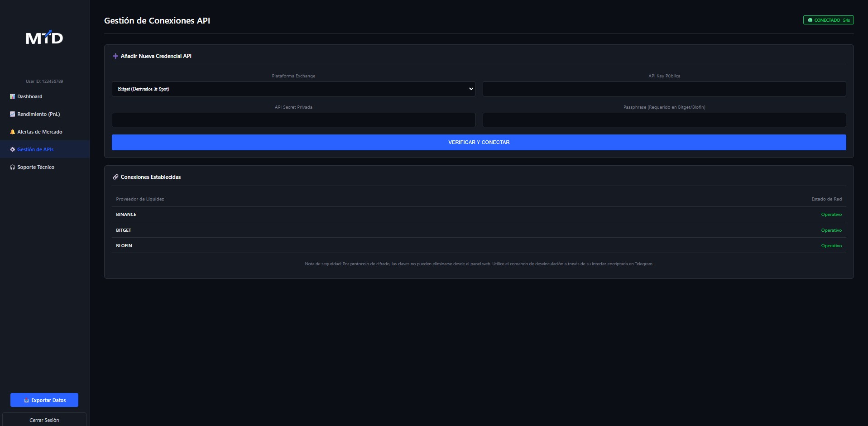The width and height of the screenshot is (868, 426).
Task: Click the Exportar Datos button
Action: click(44, 400)
